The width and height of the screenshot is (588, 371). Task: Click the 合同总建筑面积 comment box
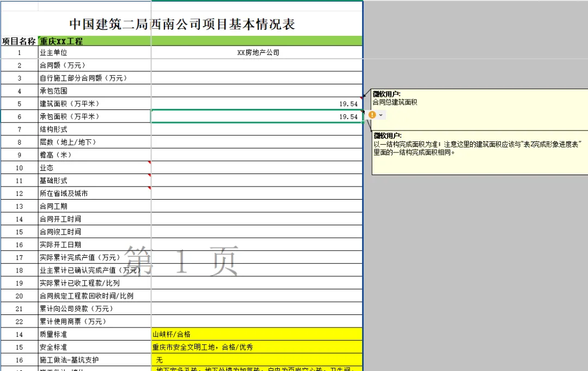pos(480,109)
